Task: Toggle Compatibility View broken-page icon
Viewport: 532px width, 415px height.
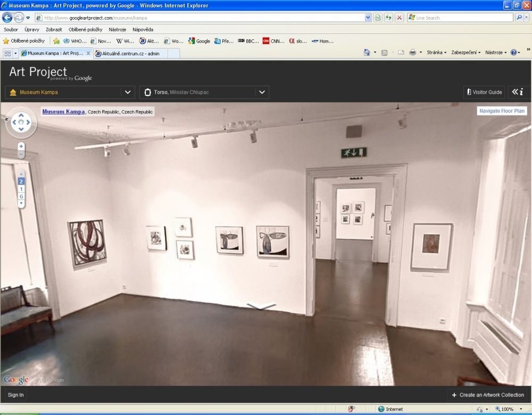Action: point(378,18)
